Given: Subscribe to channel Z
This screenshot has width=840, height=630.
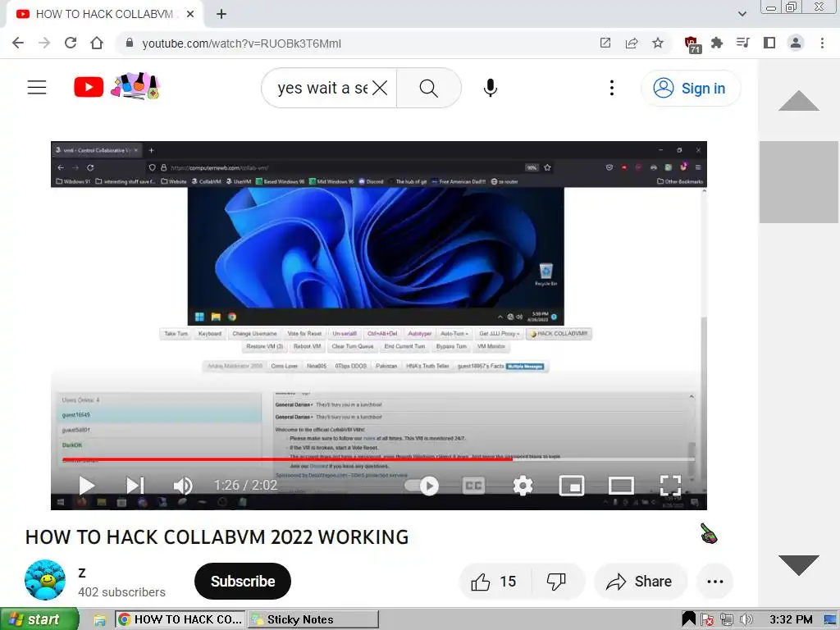Looking at the screenshot, I should [243, 582].
